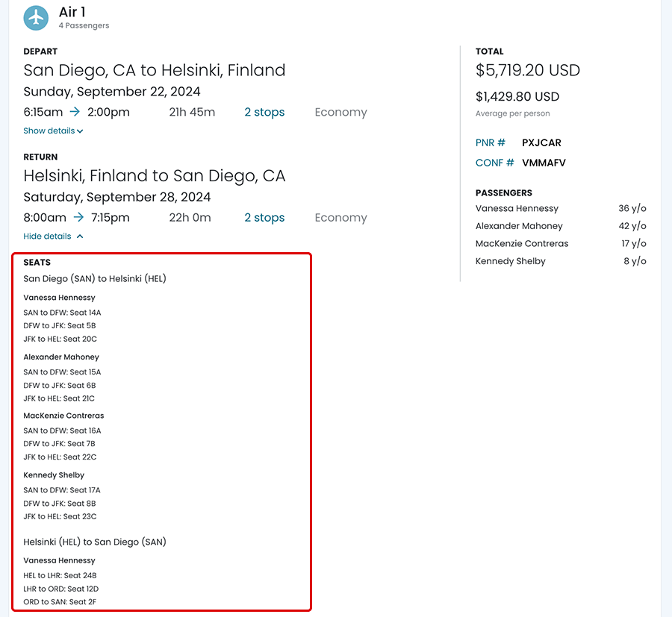Image resolution: width=672 pixels, height=617 pixels.
Task: Click the arrow between 8:00am and 7:15pm
Action: (78, 218)
